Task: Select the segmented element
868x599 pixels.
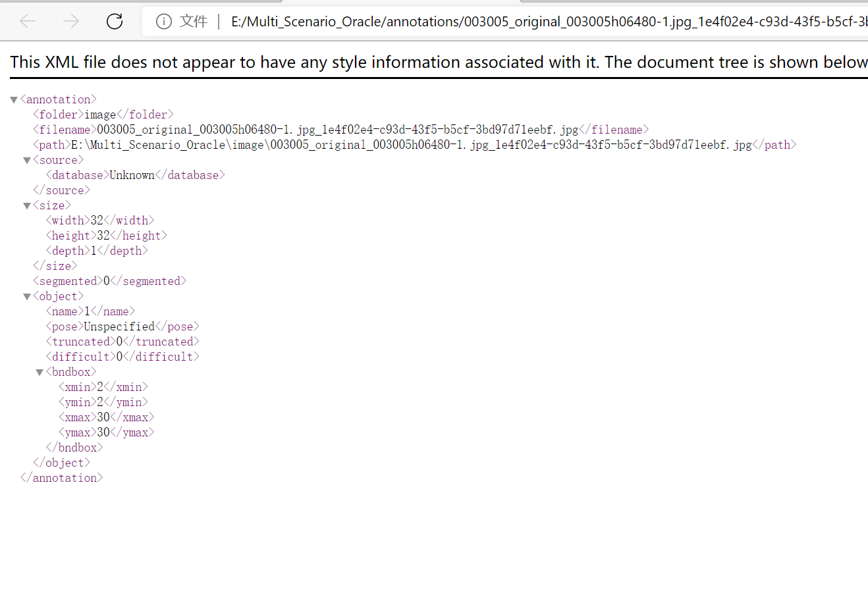Action: (x=109, y=281)
